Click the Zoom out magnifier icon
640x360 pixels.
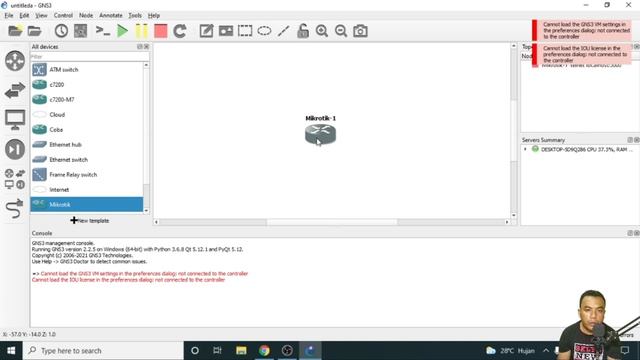pyautogui.click(x=341, y=31)
